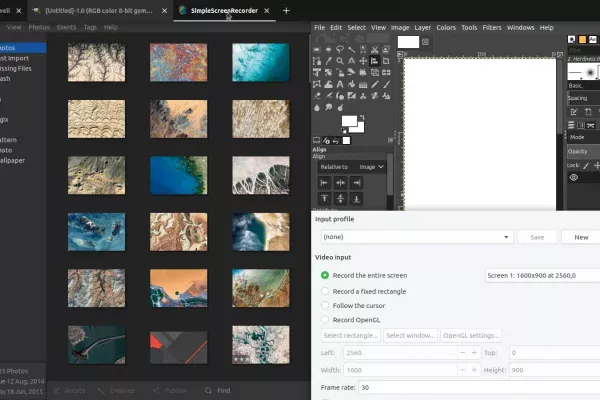Image resolution: width=600 pixels, height=400 pixels.
Task: Select GIMP's Scissors Select tool
Action: (375, 49)
